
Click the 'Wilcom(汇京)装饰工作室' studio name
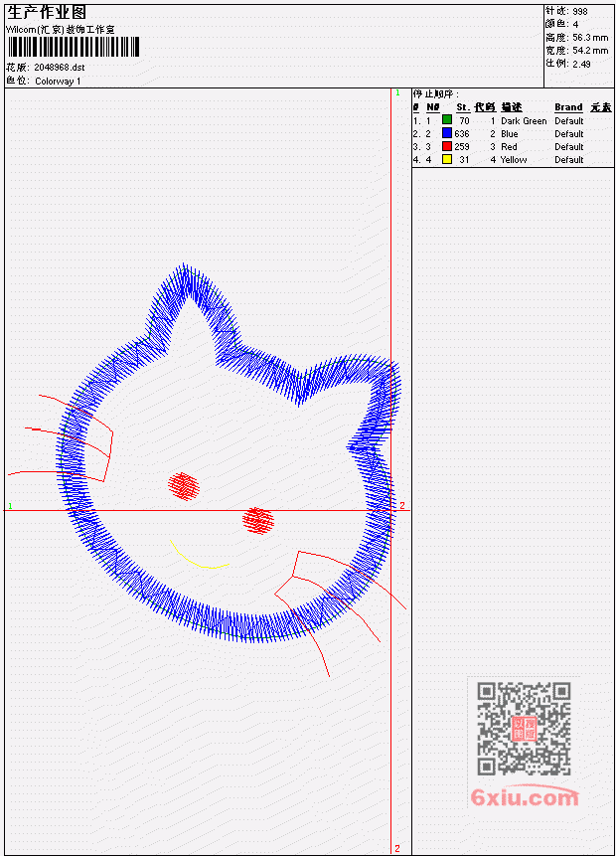pos(60,30)
